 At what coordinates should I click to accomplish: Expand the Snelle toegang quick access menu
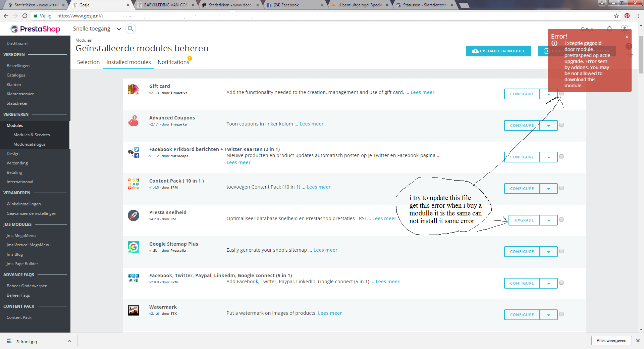[97, 29]
